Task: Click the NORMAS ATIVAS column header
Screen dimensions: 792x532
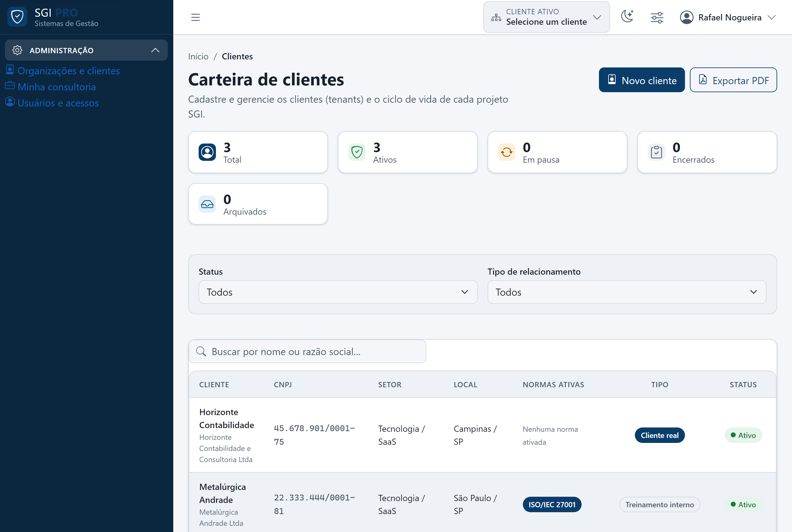Action: (553, 384)
